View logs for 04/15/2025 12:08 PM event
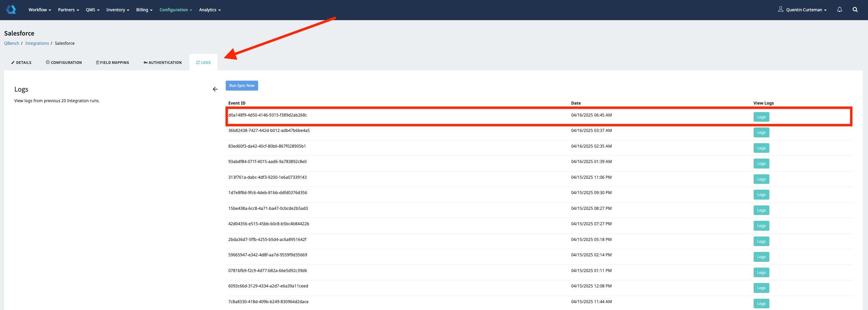This screenshot has height=310, width=868. [761, 288]
